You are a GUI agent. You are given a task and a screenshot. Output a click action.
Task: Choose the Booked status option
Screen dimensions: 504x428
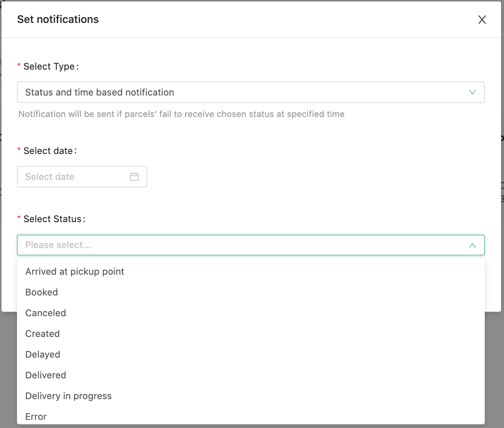pyautogui.click(x=251, y=292)
